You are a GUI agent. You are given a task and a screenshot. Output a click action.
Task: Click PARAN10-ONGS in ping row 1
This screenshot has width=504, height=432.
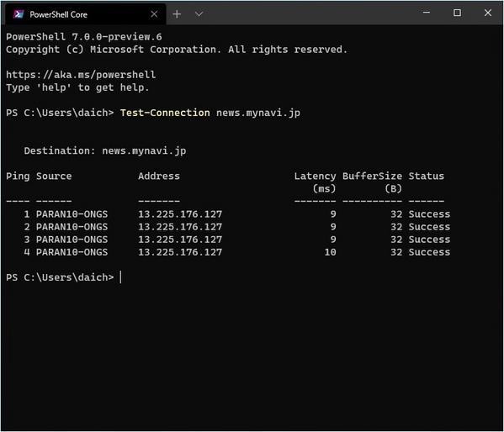click(72, 214)
